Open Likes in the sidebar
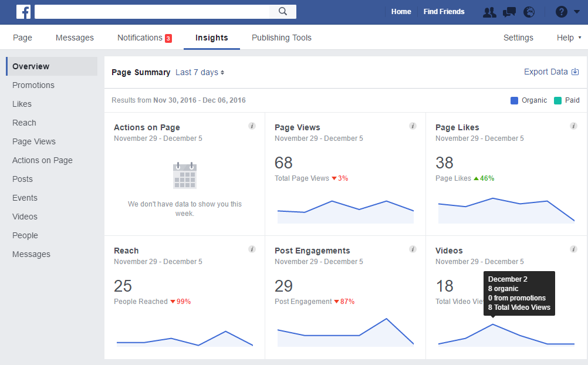 tap(22, 104)
